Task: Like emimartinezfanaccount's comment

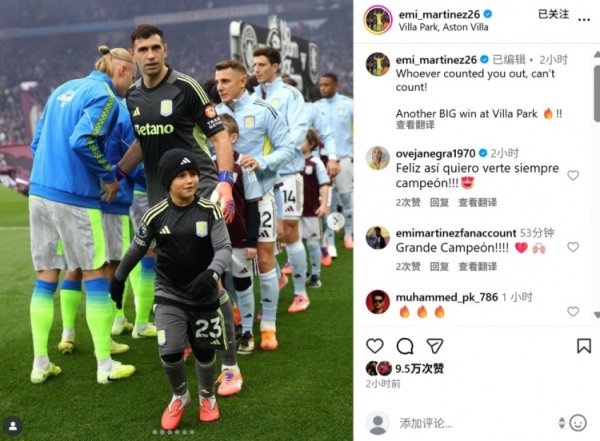Action: click(x=573, y=247)
